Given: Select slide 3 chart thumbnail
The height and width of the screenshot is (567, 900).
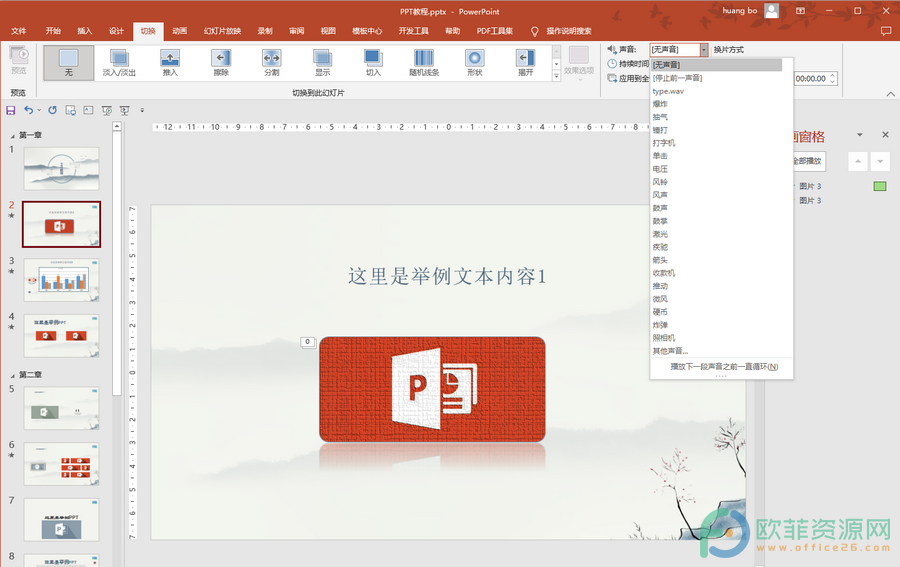Looking at the screenshot, I should (x=61, y=280).
